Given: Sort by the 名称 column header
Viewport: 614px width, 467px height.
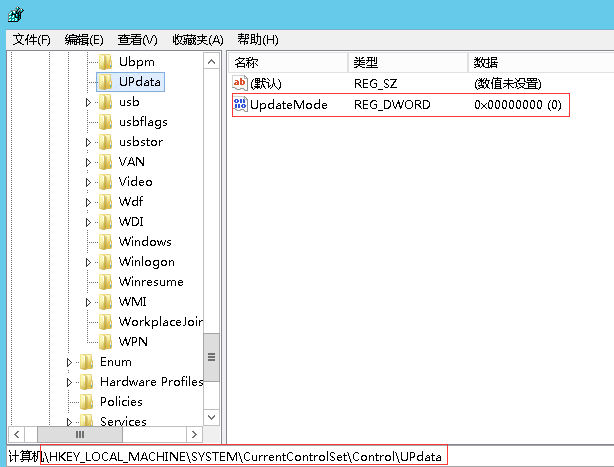Looking at the screenshot, I should click(x=246, y=62).
